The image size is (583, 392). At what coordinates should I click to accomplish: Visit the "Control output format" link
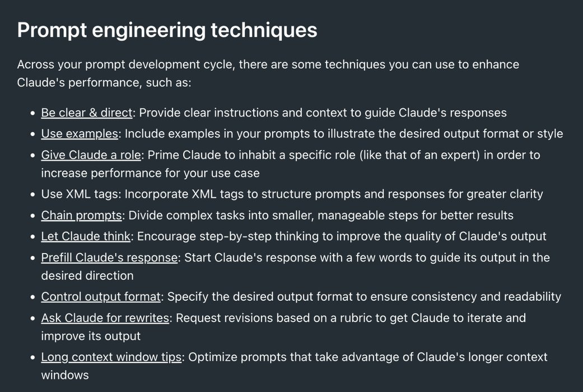click(101, 296)
